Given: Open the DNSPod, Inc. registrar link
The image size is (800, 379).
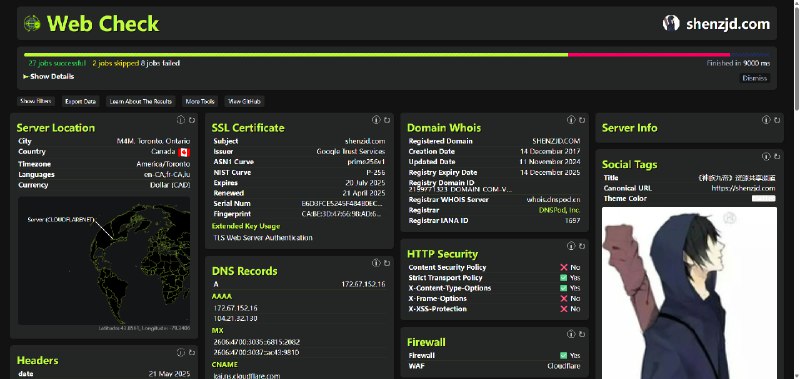Looking at the screenshot, I should click(559, 210).
